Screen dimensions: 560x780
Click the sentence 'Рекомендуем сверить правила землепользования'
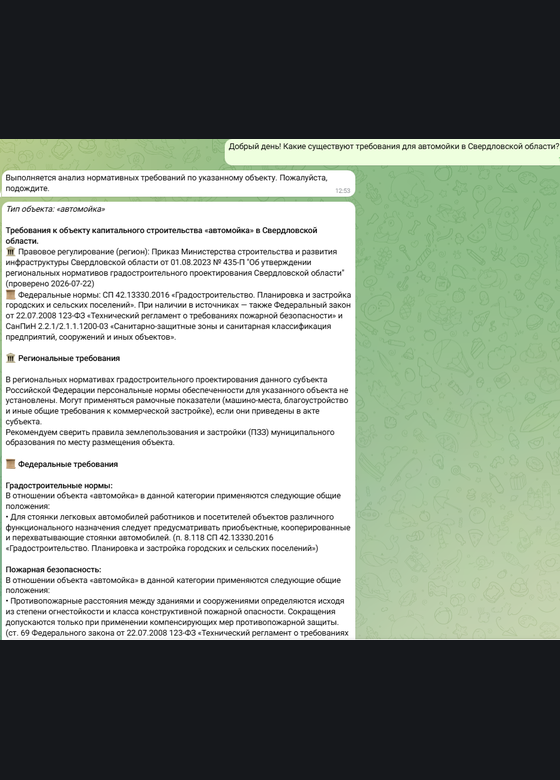(x=170, y=437)
